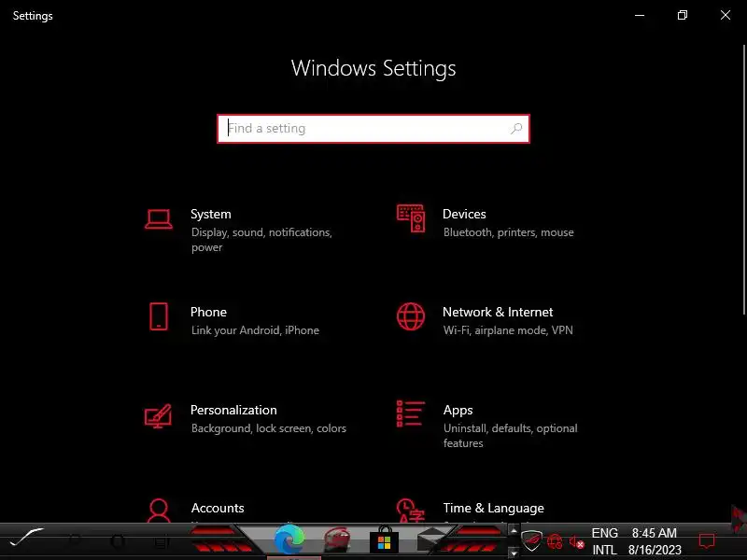Click "Uninstall, defaults, optional features" text
The image size is (747, 560).
click(x=510, y=436)
